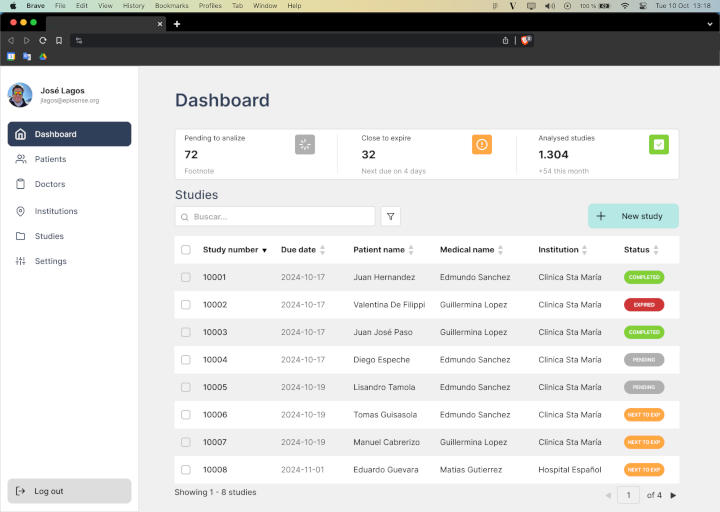This screenshot has height=512, width=720.
Task: Sort table by Patient name arrows
Action: 411,250
